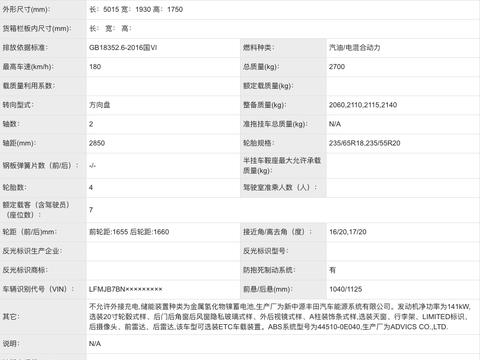Select wheelbase value '2850'

click(97, 143)
